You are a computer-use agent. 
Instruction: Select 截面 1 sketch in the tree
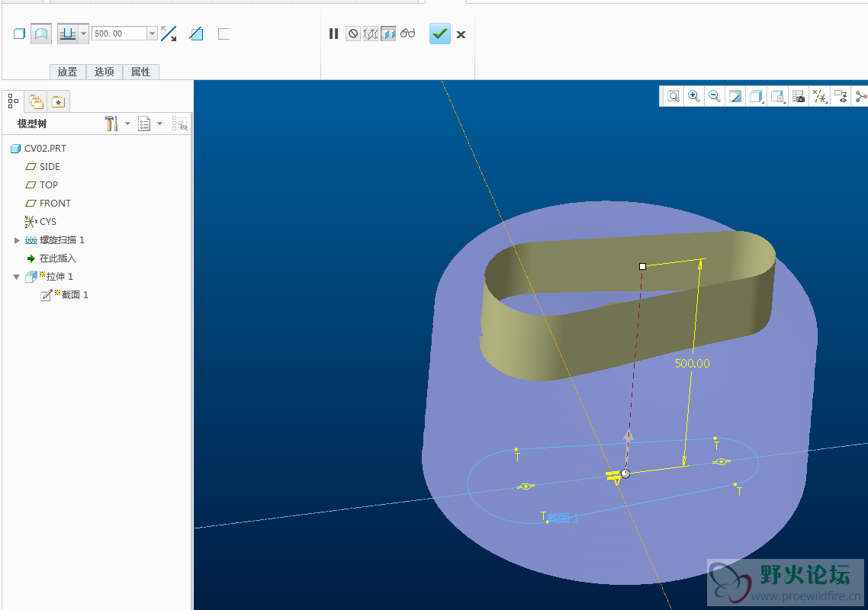[x=66, y=294]
